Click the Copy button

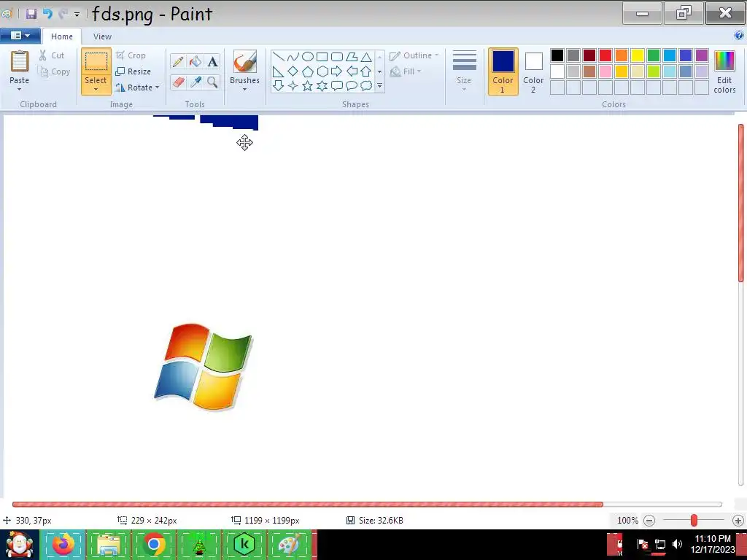54,71
